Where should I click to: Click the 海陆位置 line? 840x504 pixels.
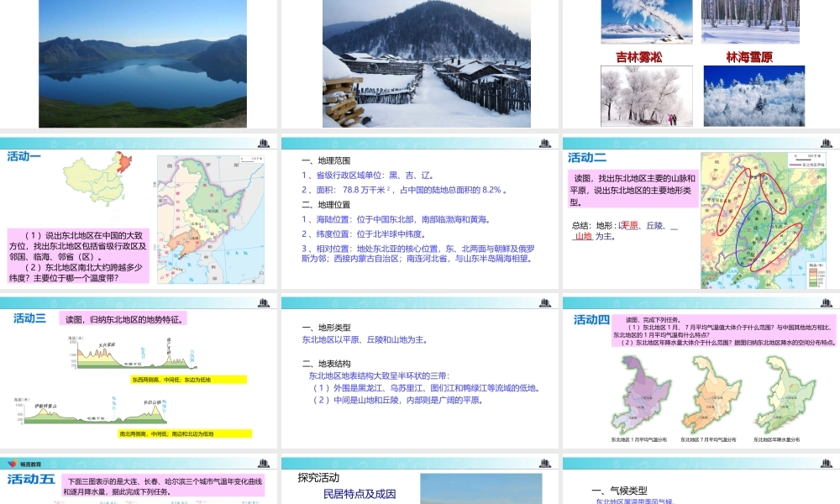(396, 219)
